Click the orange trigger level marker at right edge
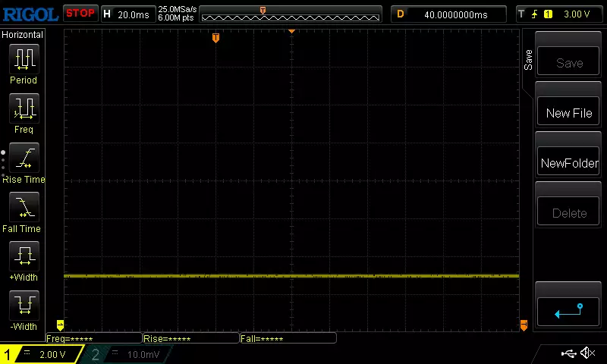Screen dimensions: 607x364 click(x=524, y=325)
